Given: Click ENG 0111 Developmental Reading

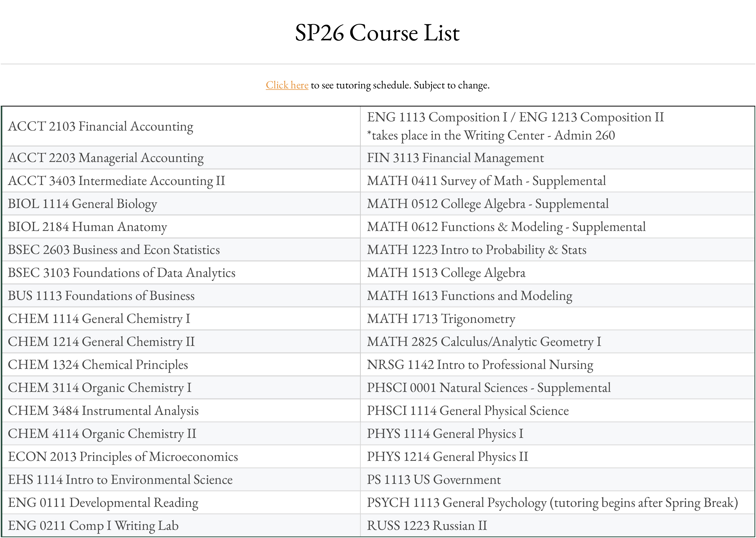Looking at the screenshot, I should click(103, 502).
